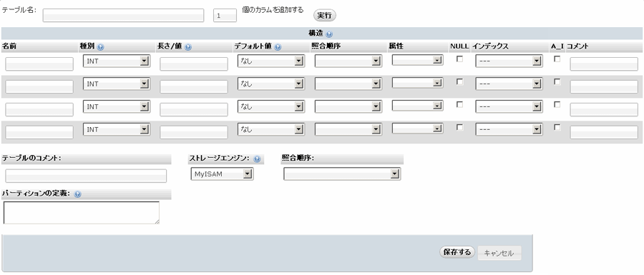Viewport: 644px width, 275px height.
Task: Enable A_I checkbox in third column row
Action: pos(557,104)
